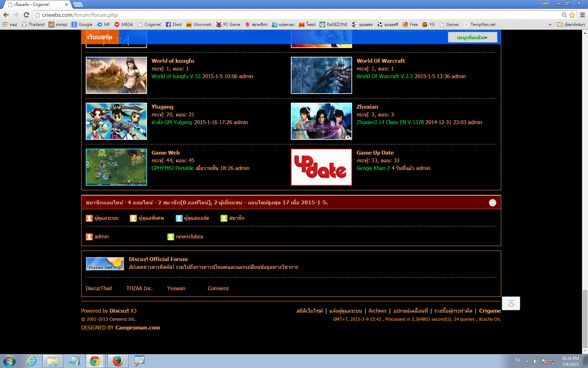
Task: Open the Zhuxian forum
Action: point(367,107)
